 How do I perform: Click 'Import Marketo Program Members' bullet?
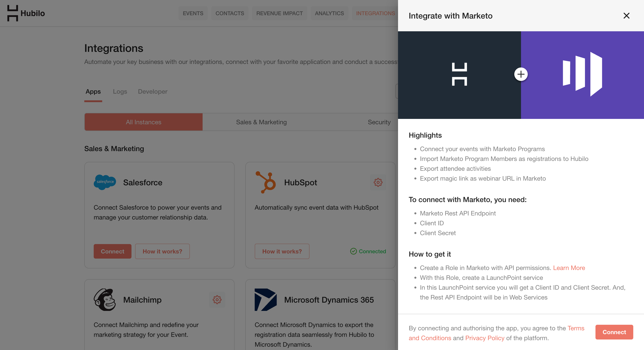click(504, 159)
